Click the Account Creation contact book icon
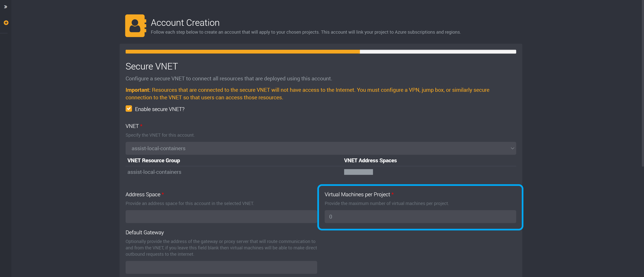Screen dimensions: 644x277 coord(136,26)
